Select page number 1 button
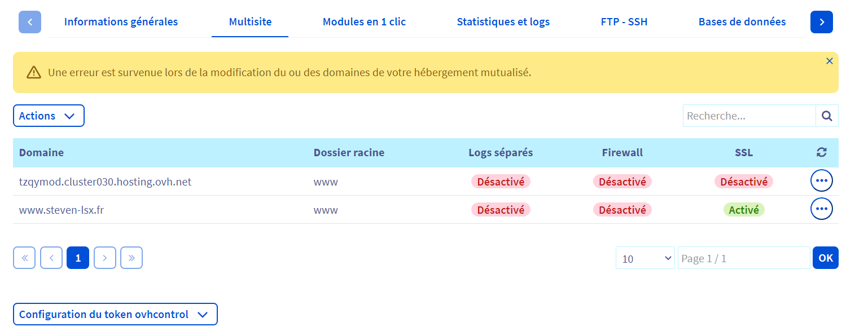This screenshot has width=868, height=331. 78,258
